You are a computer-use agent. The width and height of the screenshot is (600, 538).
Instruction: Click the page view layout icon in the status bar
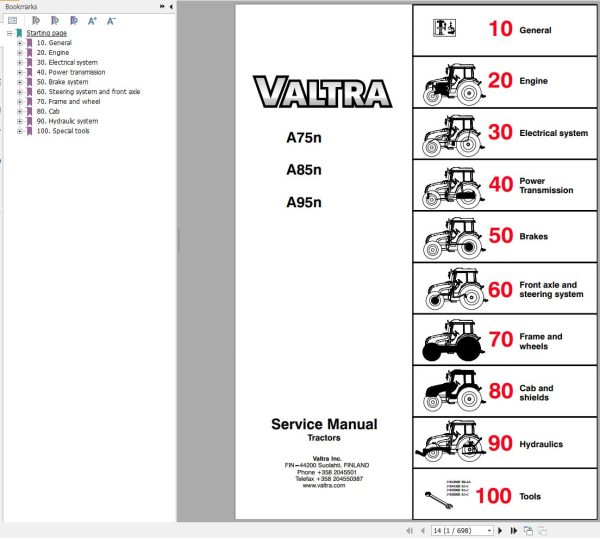528,530
